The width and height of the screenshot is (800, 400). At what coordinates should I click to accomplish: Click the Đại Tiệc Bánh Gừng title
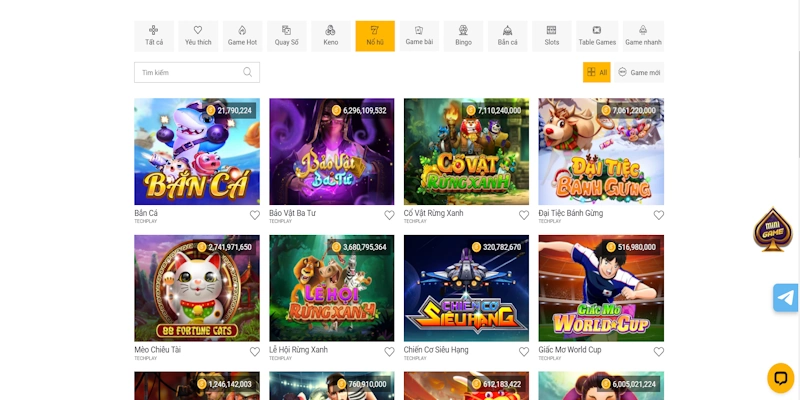[x=571, y=213]
